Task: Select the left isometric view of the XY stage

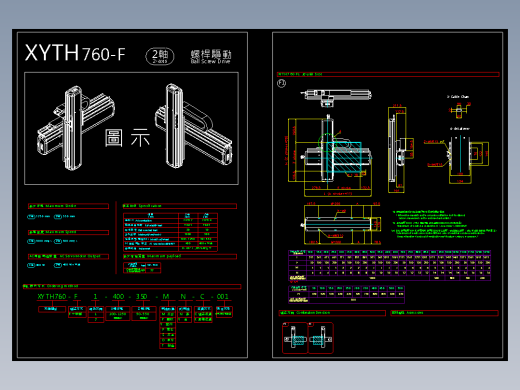Action: pos(75,128)
